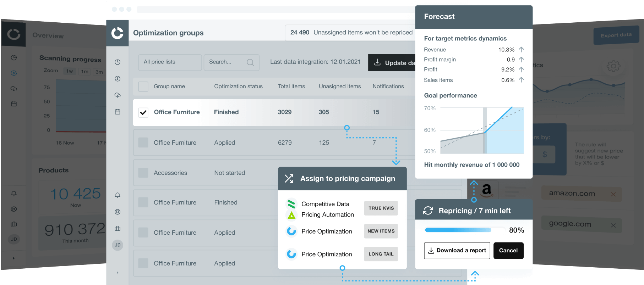Check the Office Furniture Finished row checkbox
The image size is (644, 285).
[143, 202]
